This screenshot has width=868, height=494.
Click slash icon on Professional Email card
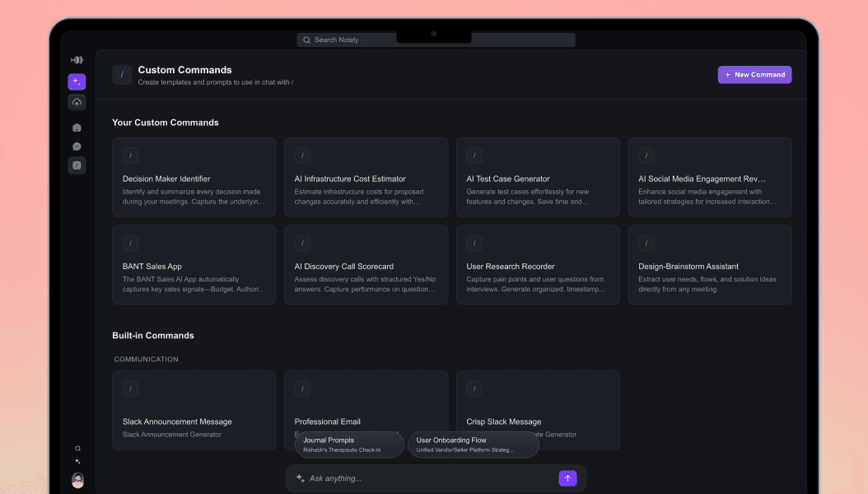pos(302,389)
